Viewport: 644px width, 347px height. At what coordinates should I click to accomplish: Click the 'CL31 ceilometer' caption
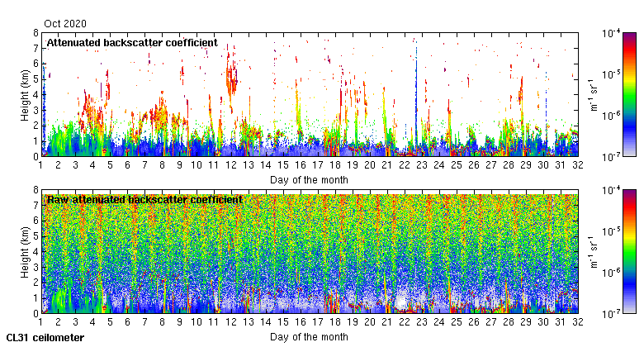(x=45, y=338)
